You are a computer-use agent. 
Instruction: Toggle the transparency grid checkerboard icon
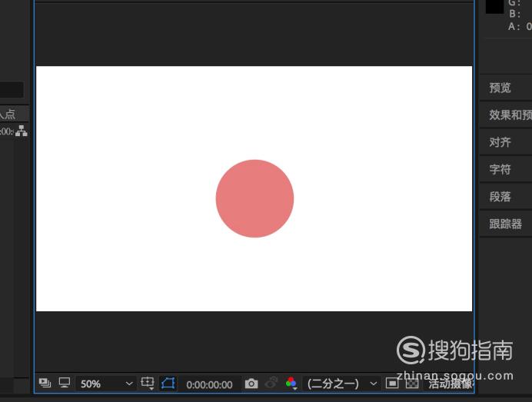click(412, 384)
